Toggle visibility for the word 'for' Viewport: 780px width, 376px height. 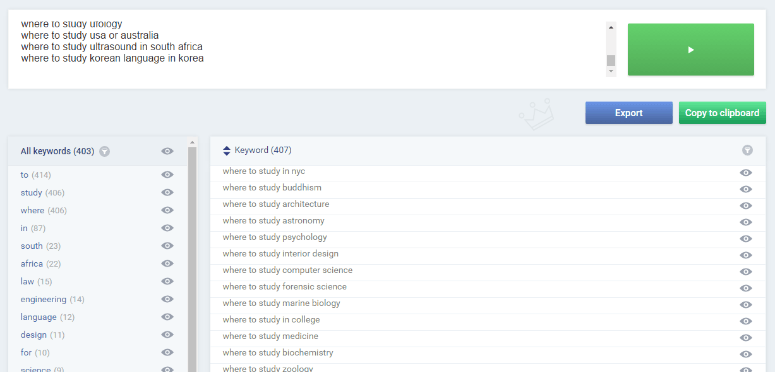tap(167, 353)
